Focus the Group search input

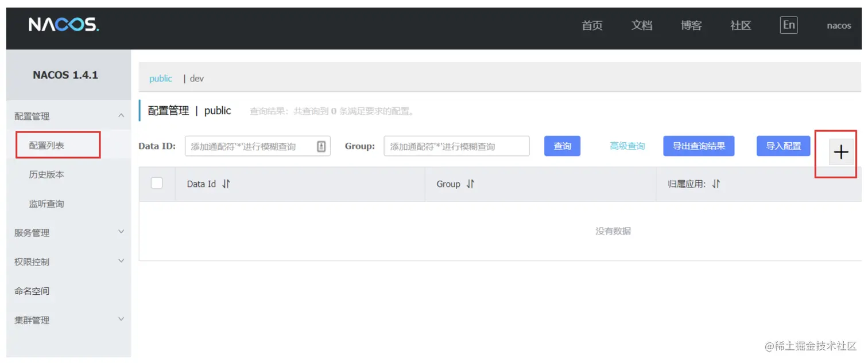tap(456, 146)
